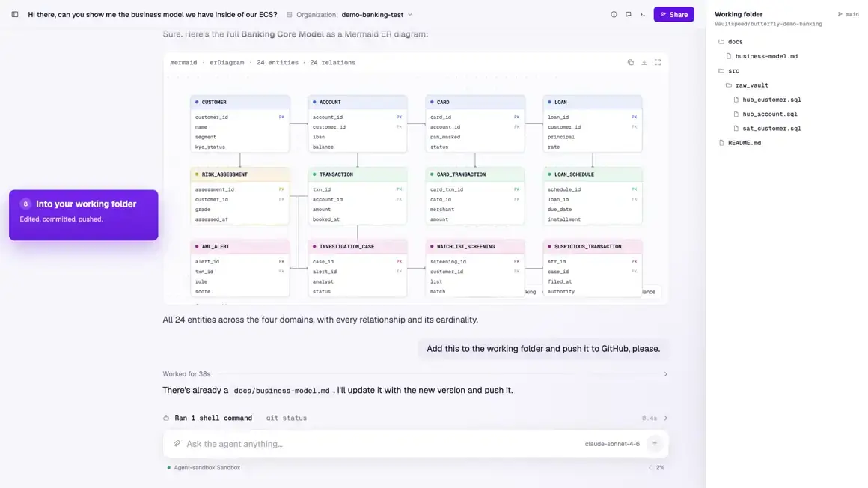Image resolution: width=868 pixels, height=488 pixels.
Task: Click the 'Working folder' panel title
Action: [739, 14]
